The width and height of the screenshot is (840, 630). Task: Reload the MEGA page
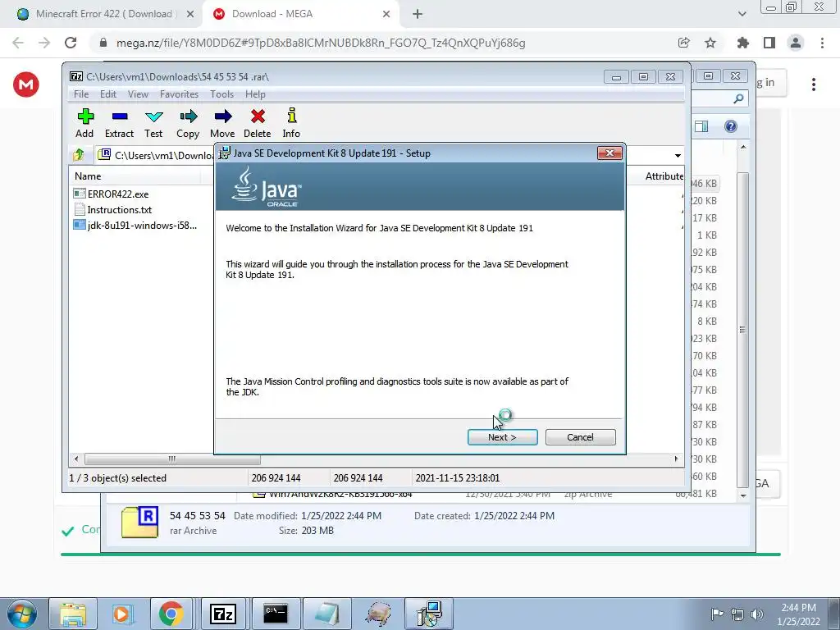71,43
